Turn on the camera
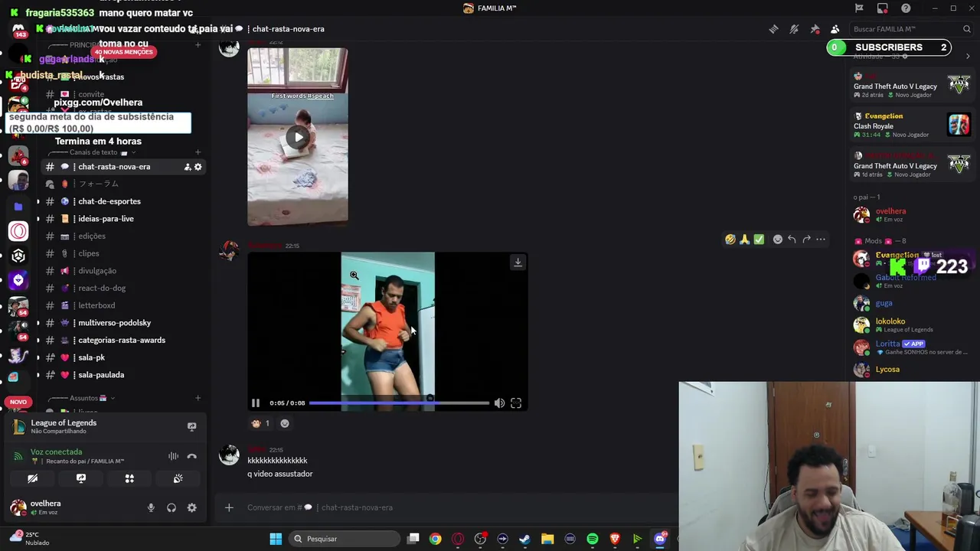 pyautogui.click(x=32, y=478)
